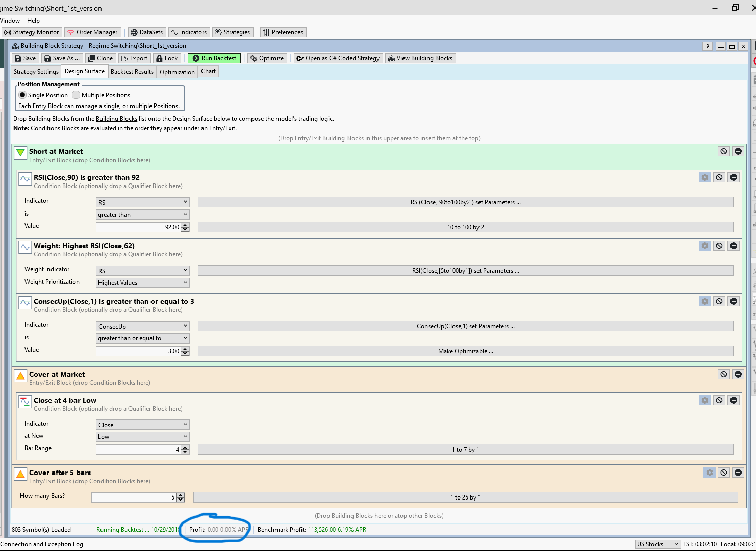This screenshot has width=756, height=551.
Task: Click the 10 to 100 by 2 range bar
Action: (x=465, y=227)
